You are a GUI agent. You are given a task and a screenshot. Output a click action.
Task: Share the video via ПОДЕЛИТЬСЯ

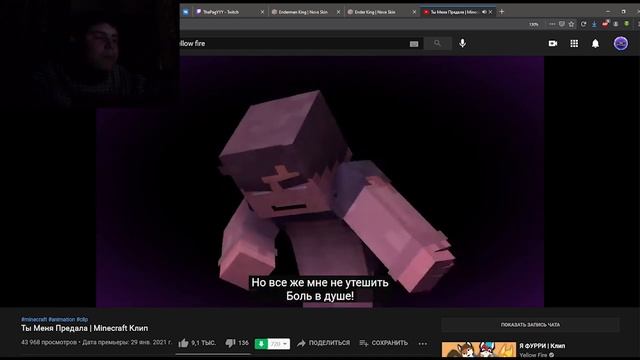click(324, 343)
